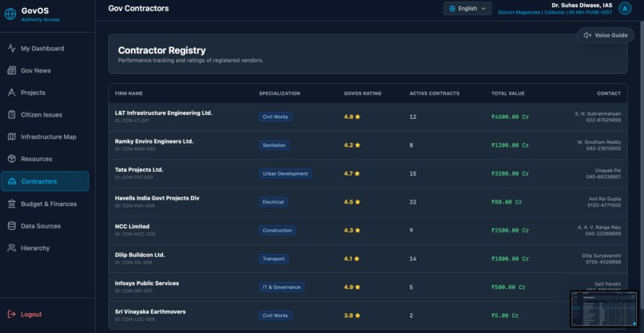644x333 pixels.
Task: Click the Logout arrow icon
Action: point(12,314)
